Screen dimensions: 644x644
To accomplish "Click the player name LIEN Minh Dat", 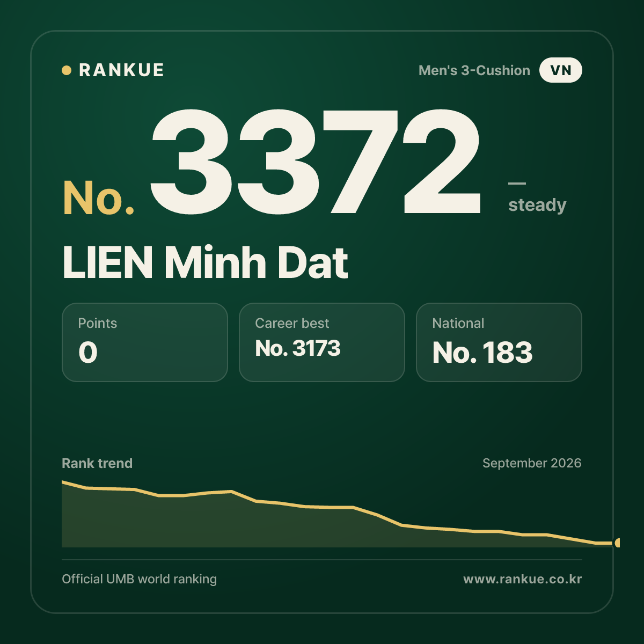I will (x=206, y=263).
